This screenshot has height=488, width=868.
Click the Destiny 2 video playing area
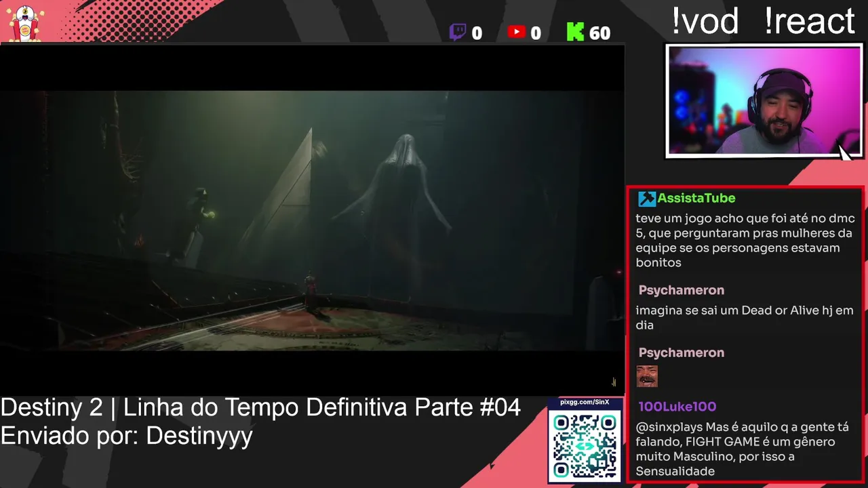click(312, 220)
